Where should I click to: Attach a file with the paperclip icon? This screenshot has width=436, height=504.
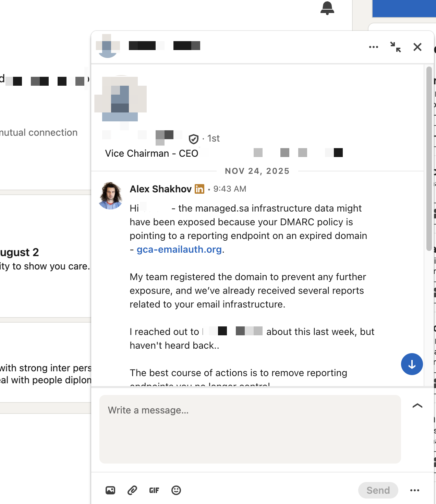pos(132,490)
